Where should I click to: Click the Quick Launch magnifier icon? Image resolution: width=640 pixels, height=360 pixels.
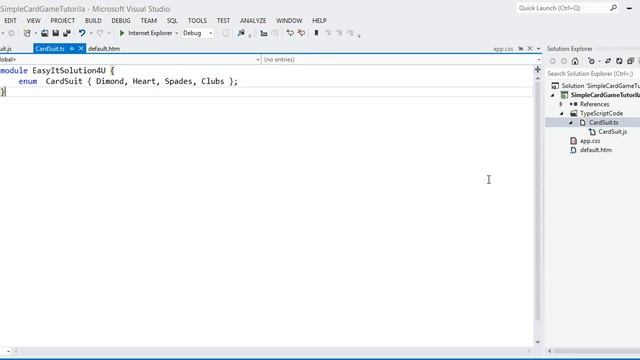click(x=613, y=8)
